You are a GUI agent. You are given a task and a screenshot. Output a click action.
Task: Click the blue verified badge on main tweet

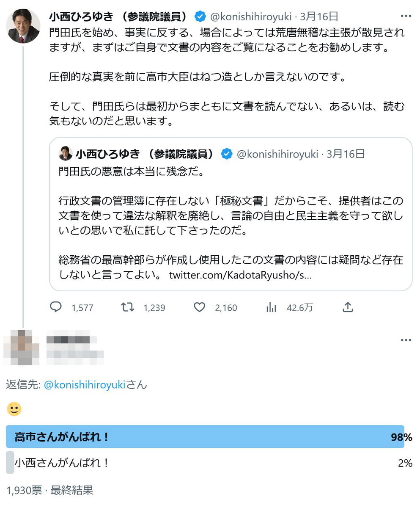click(x=200, y=17)
